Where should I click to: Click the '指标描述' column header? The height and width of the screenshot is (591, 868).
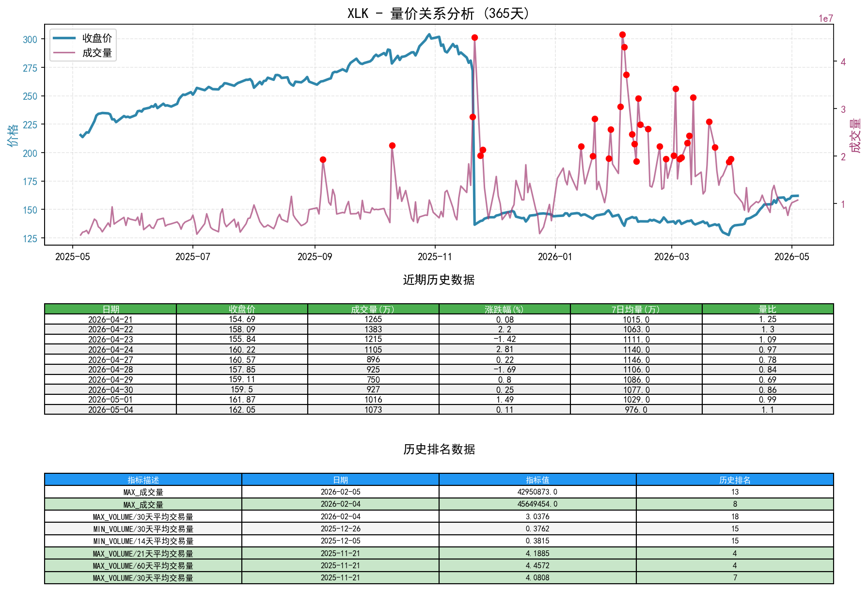[x=143, y=480]
